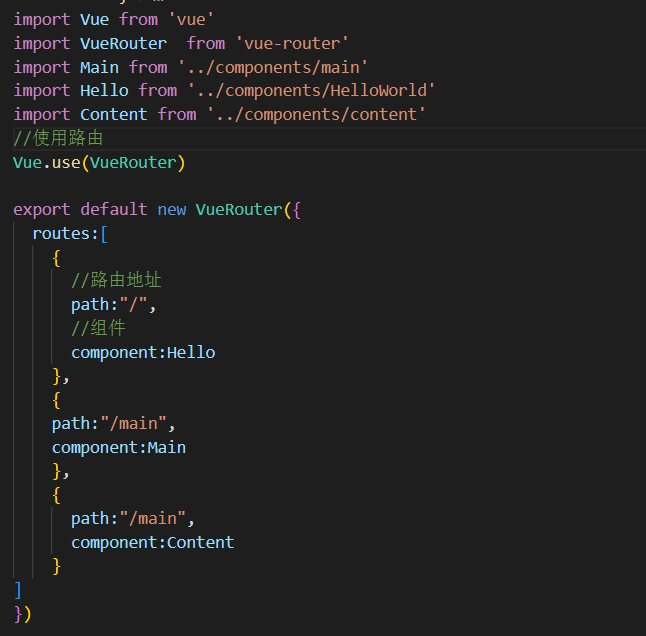
Task: Click the component:Hello line
Action: [143, 353]
